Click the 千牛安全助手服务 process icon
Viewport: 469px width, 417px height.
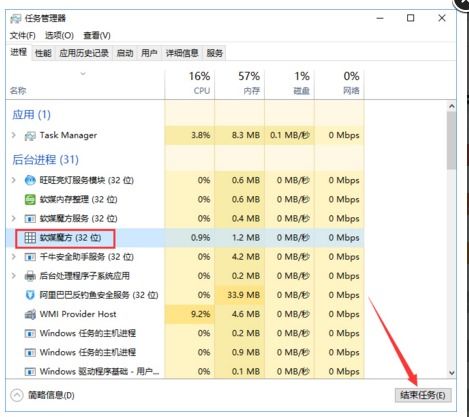[30, 257]
